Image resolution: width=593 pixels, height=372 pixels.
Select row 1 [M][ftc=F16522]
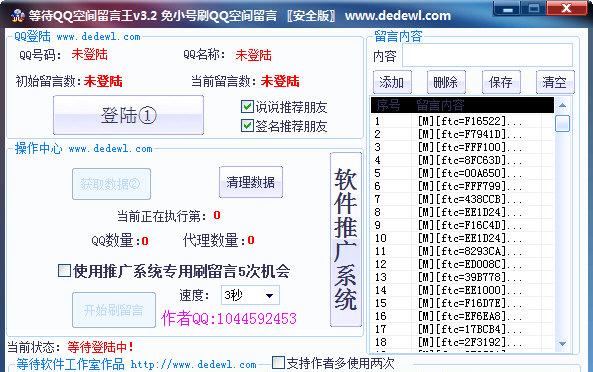pyautogui.click(x=462, y=121)
